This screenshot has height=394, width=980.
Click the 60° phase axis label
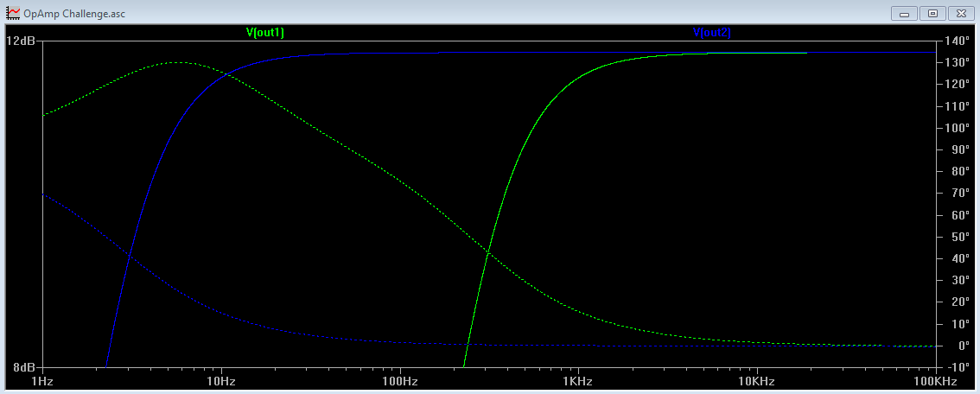pyautogui.click(x=959, y=215)
